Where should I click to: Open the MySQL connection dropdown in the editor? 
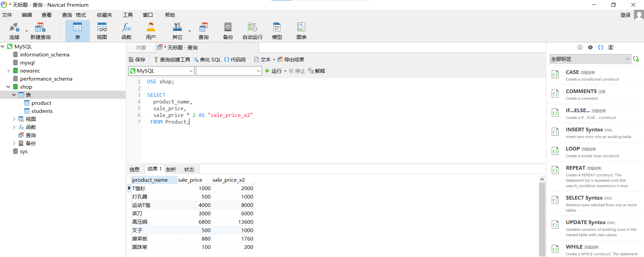[161, 71]
